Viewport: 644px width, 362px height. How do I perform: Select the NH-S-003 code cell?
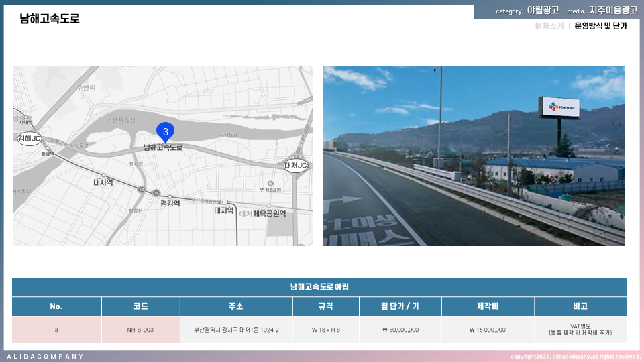[140, 330]
